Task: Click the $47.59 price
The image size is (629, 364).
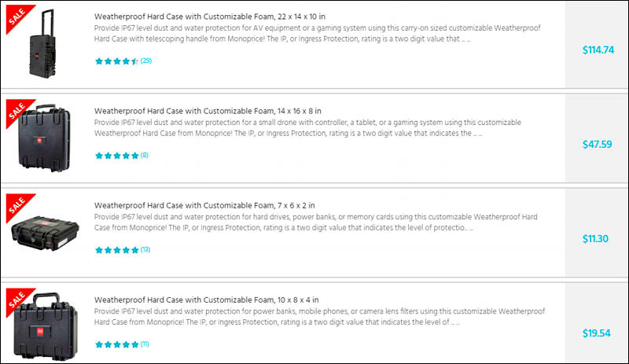Action: (x=598, y=144)
